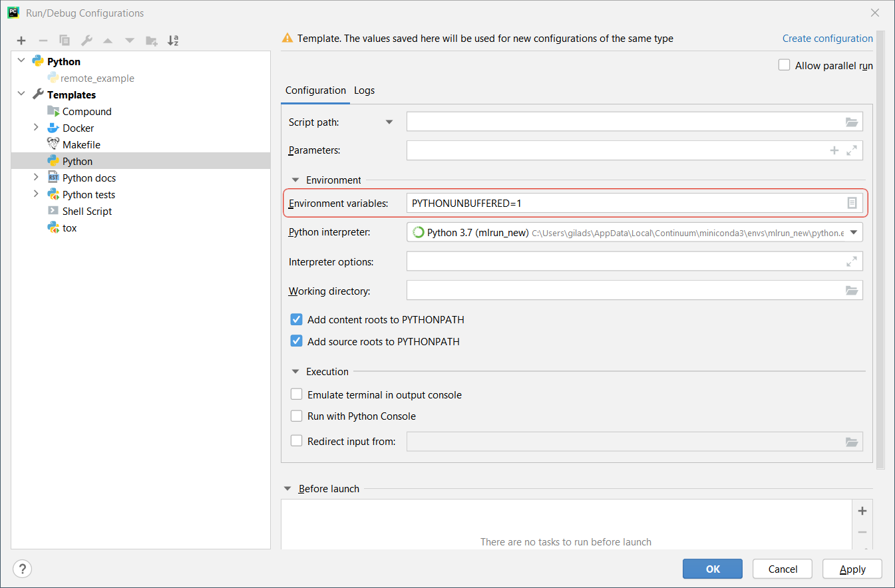Click the wrench Edit Templates toolbar icon
The image size is (895, 588).
87,41
